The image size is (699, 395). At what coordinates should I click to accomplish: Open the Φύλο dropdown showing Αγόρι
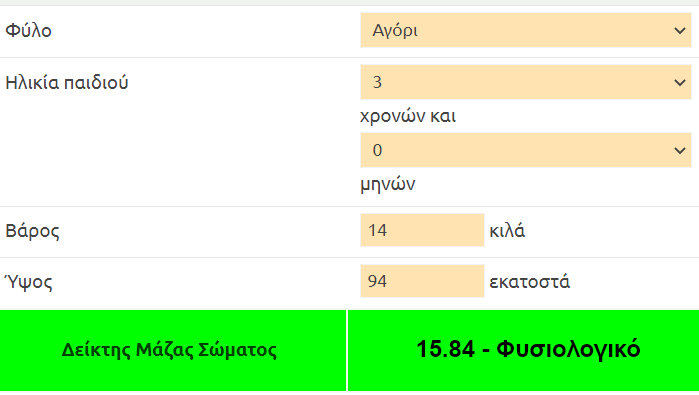click(526, 30)
